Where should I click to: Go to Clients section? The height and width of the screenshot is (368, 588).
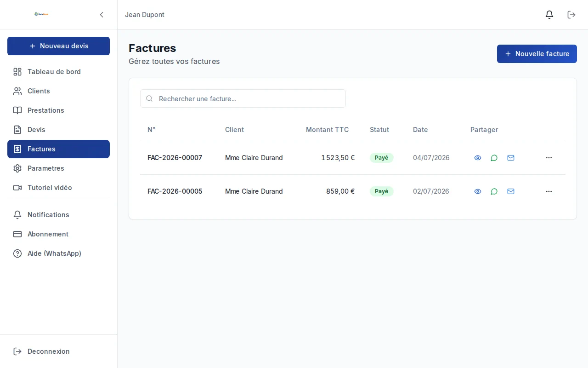tap(58, 91)
